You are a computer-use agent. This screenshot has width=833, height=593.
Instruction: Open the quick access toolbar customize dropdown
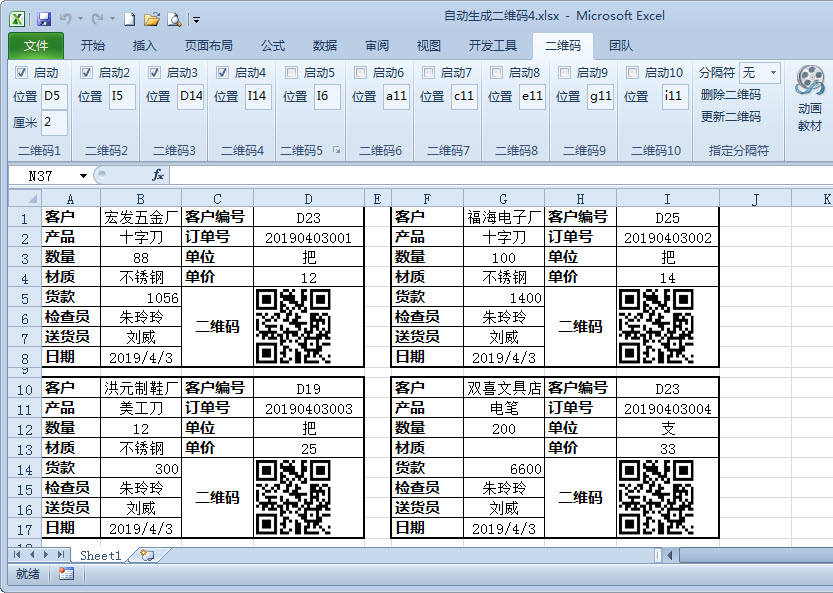pyautogui.click(x=197, y=20)
